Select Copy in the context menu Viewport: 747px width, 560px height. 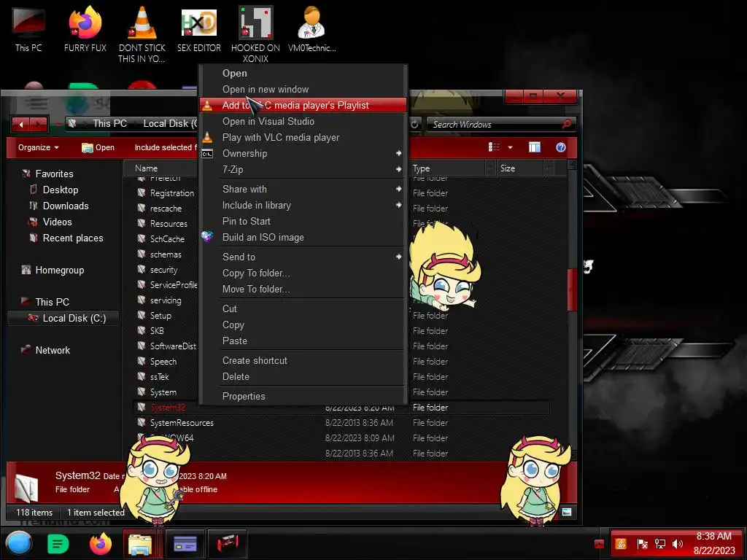(303, 324)
